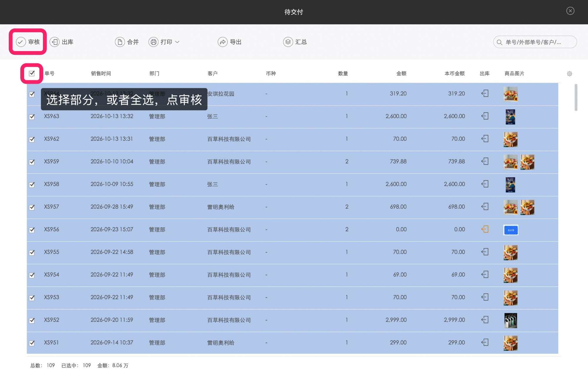Click 出库 icon in row XS955
The height and width of the screenshot is (374, 588).
tap(485, 252)
